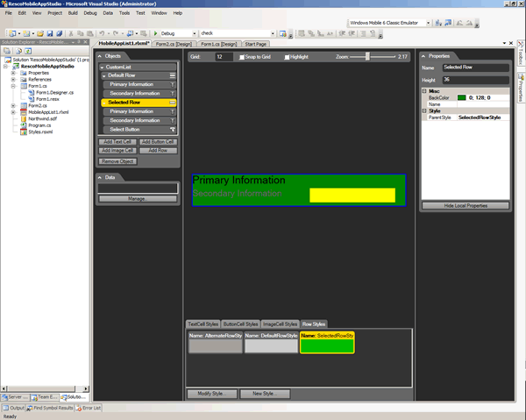
Task: Click the Grid size input field
Action: coord(224,57)
